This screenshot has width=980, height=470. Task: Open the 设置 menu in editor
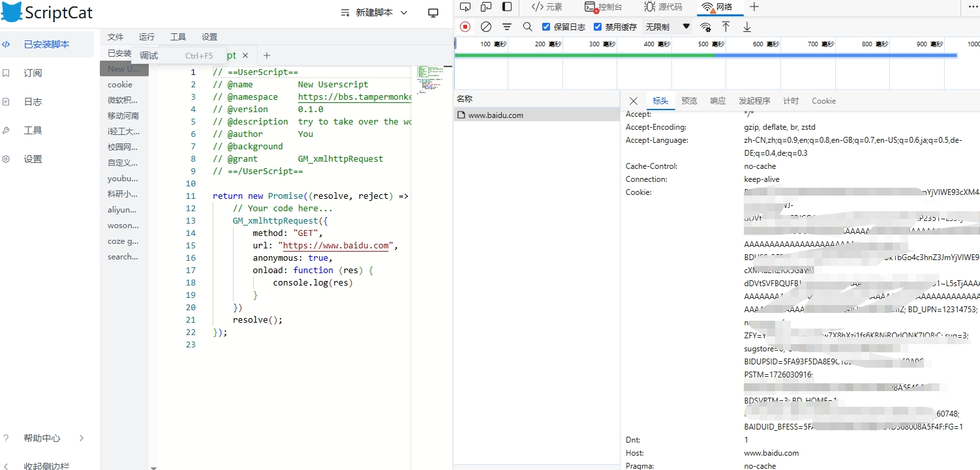209,37
